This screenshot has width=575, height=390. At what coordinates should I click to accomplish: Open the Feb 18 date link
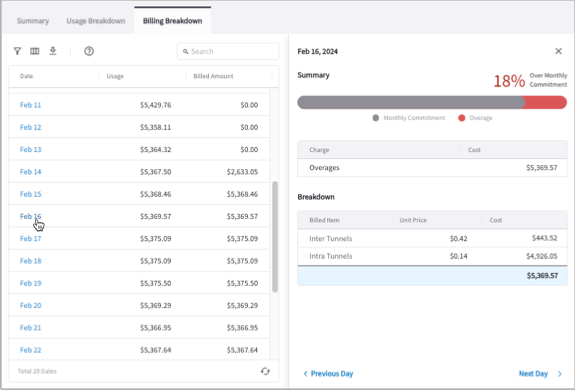(x=30, y=261)
